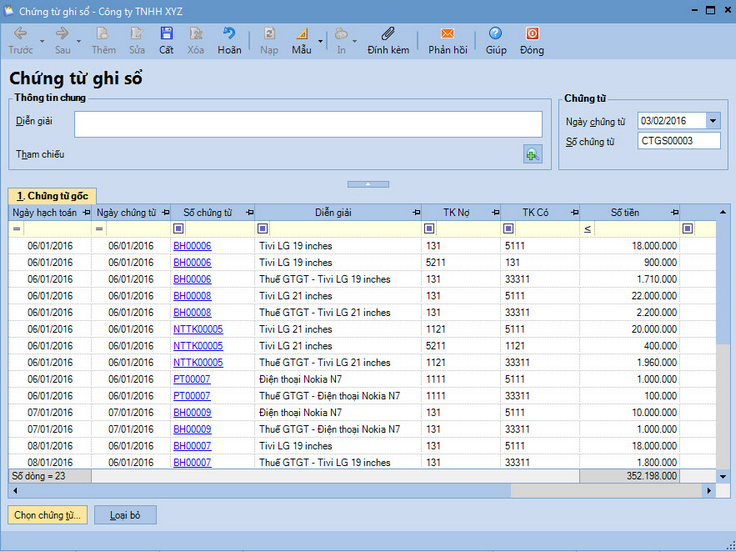
Task: Click the In print icon
Action: pos(341,33)
